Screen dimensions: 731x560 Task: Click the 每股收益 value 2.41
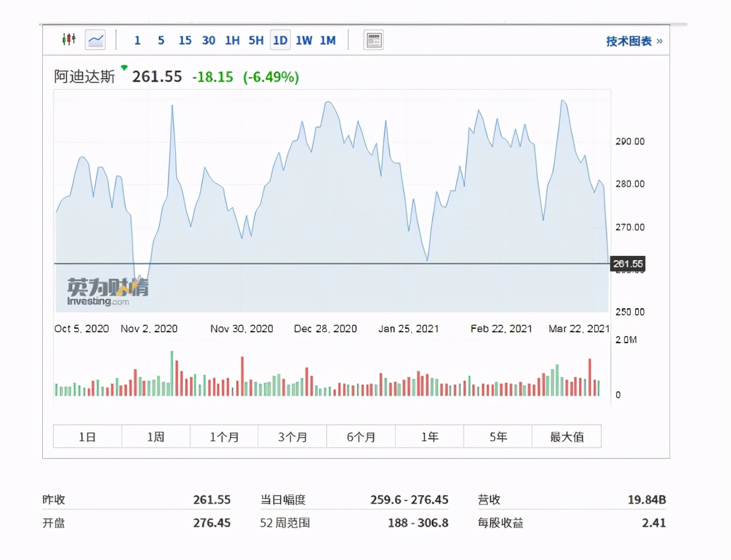click(x=654, y=523)
